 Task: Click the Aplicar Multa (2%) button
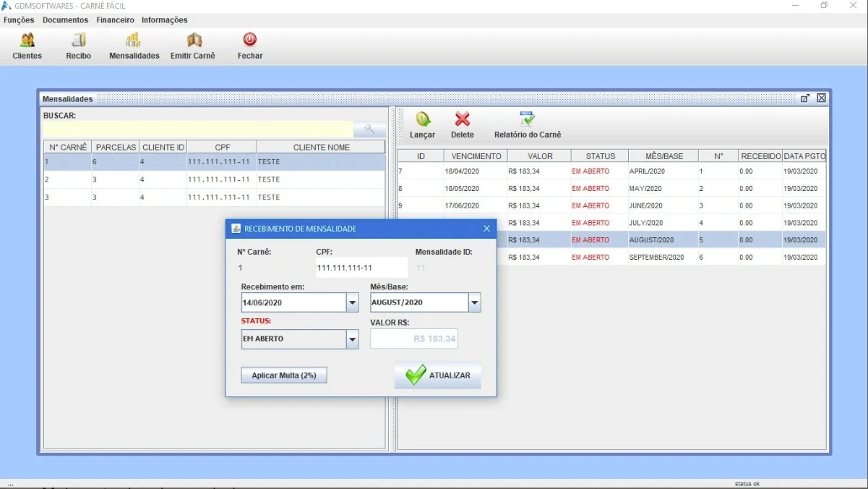pos(283,375)
